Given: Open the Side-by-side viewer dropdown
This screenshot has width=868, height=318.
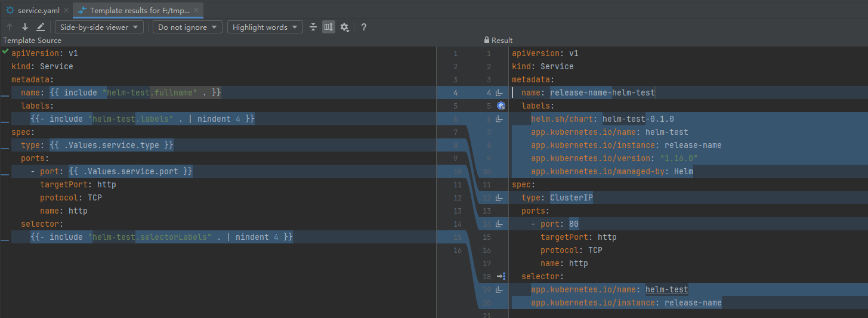Looking at the screenshot, I should tap(99, 27).
